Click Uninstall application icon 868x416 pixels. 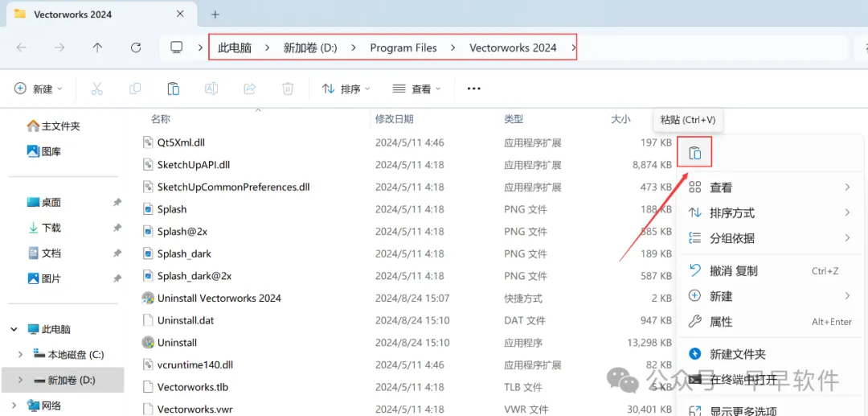pos(147,342)
